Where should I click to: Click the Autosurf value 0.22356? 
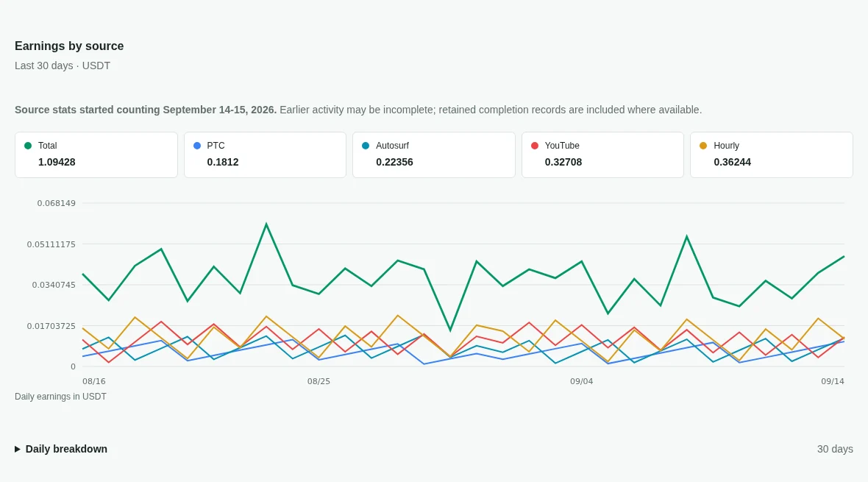tap(394, 163)
